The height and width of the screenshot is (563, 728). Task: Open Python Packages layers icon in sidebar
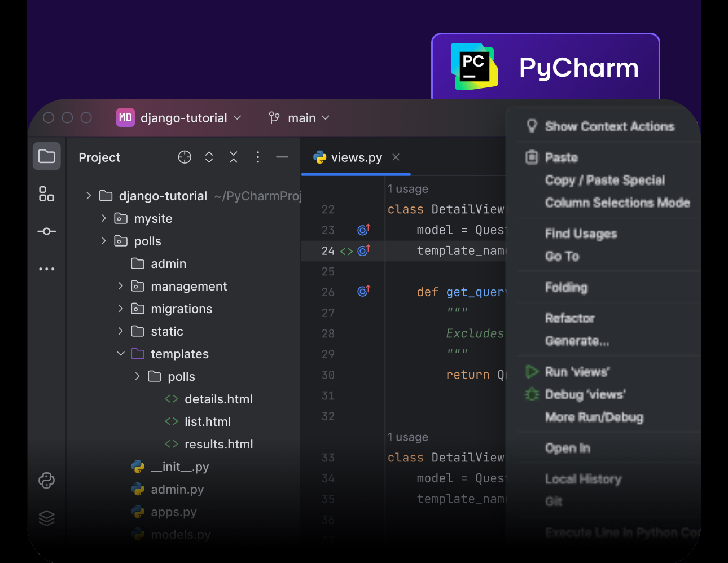pos(47,517)
